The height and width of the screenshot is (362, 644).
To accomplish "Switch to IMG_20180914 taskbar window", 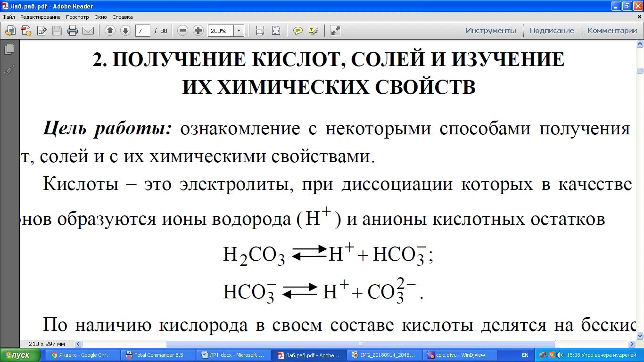I will [x=384, y=355].
